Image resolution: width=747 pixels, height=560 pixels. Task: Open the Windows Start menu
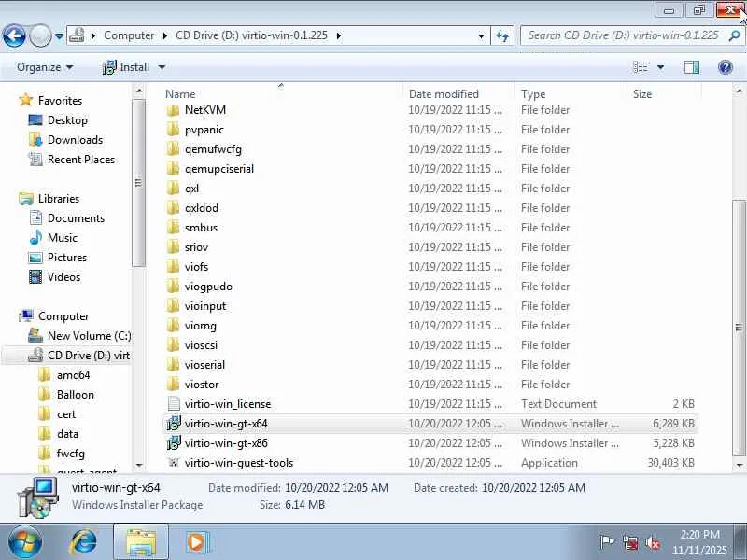pos(24,542)
